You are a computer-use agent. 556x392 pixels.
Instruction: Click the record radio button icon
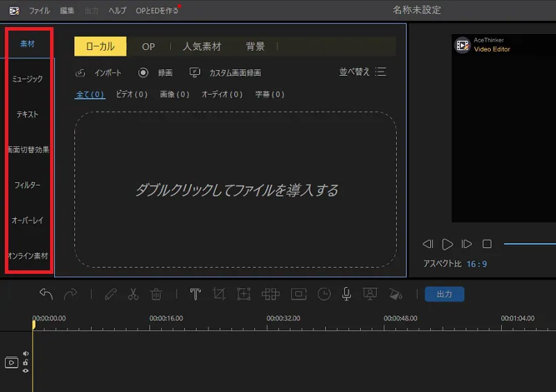(143, 73)
